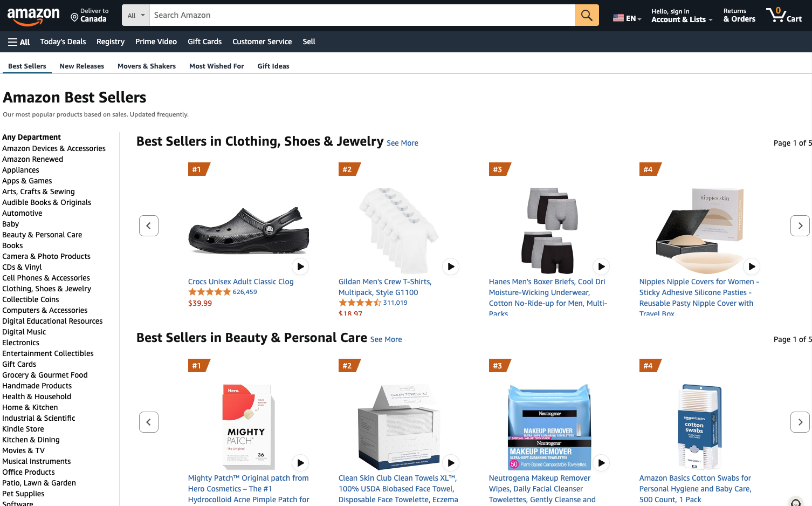This screenshot has height=506, width=812.
Task: Click the search magnifier button
Action: click(x=587, y=15)
